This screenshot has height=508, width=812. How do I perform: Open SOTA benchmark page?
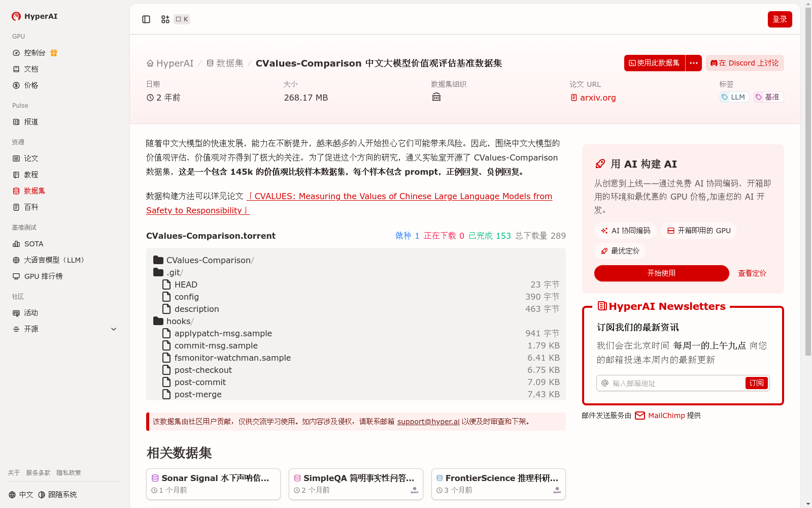28,244
